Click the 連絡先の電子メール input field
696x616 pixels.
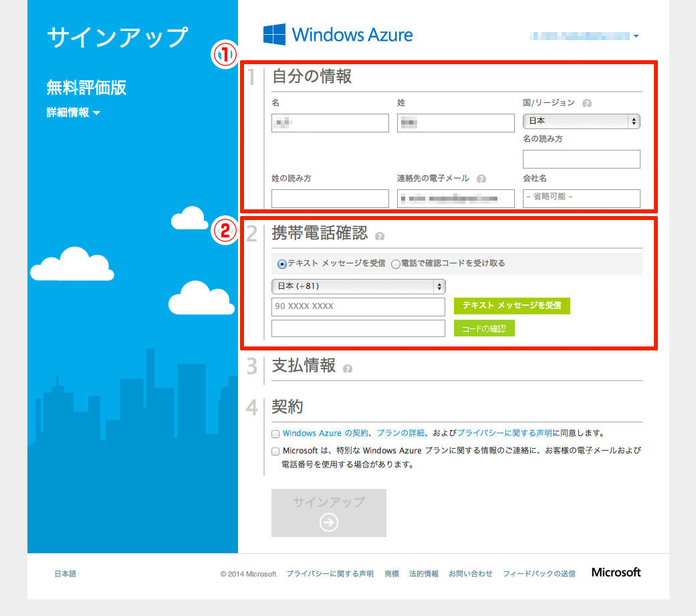point(456,199)
